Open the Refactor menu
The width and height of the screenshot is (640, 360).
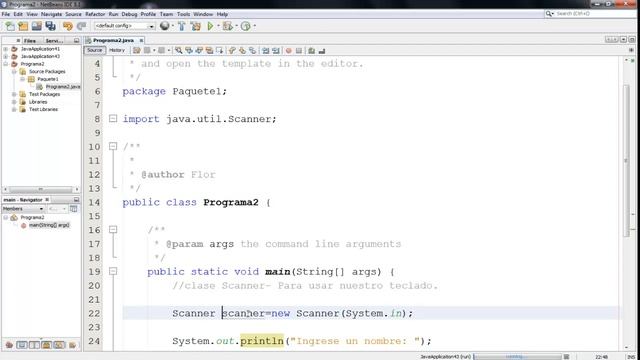click(95, 14)
